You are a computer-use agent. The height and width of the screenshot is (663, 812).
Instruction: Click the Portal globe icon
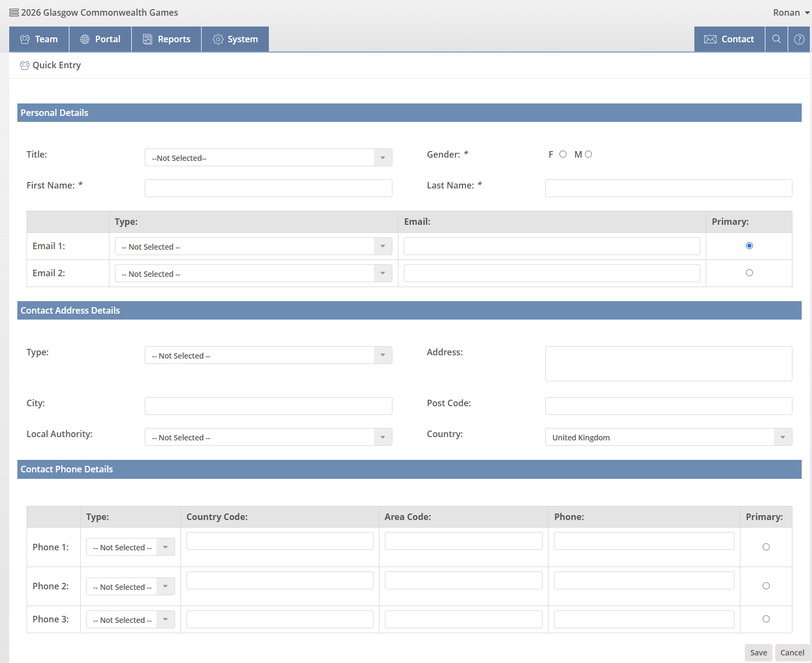tap(85, 39)
